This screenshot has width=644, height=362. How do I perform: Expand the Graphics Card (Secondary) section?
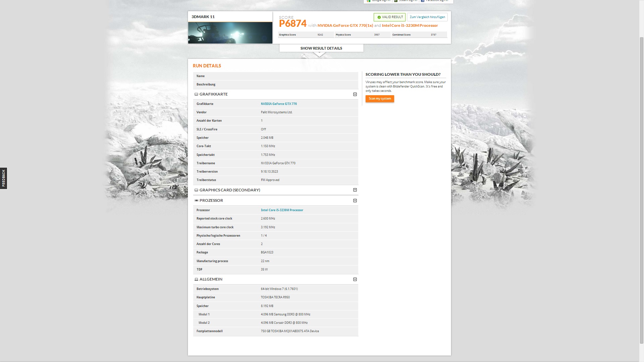coord(355,190)
